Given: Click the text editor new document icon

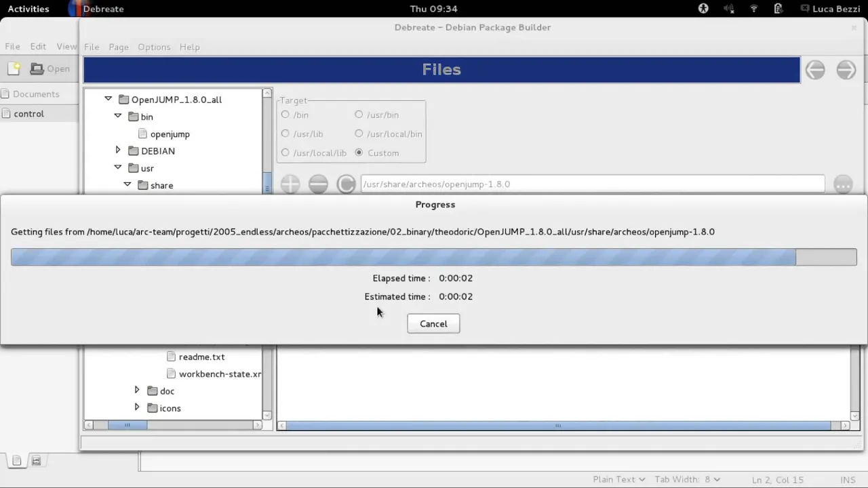Looking at the screenshot, I should click(14, 68).
